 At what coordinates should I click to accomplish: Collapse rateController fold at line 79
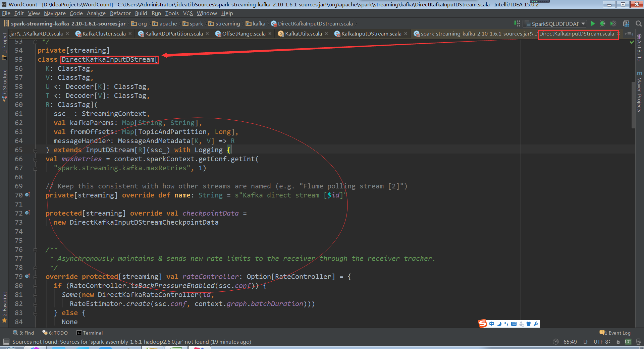pyautogui.click(x=35, y=277)
